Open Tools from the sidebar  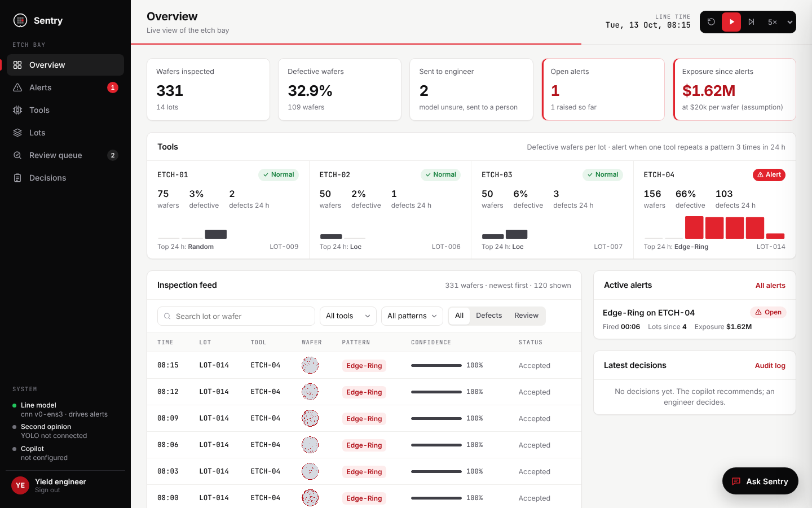pos(65,110)
